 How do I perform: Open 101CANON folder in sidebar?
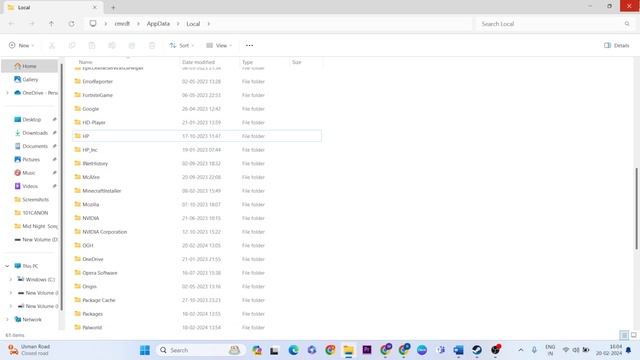[32, 213]
